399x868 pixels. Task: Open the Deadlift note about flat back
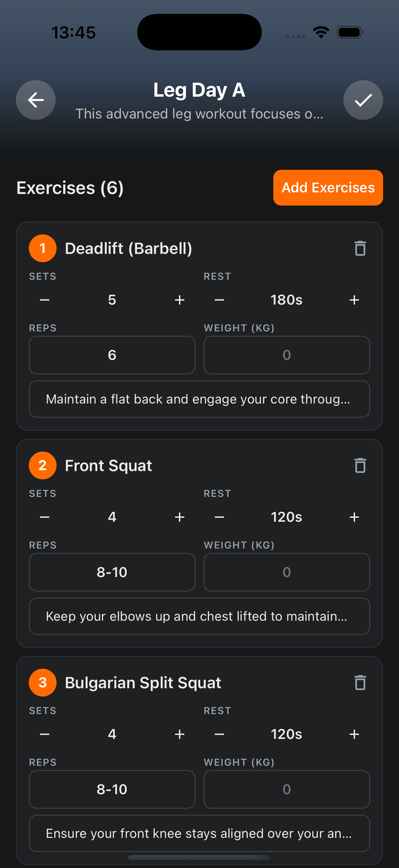(199, 399)
